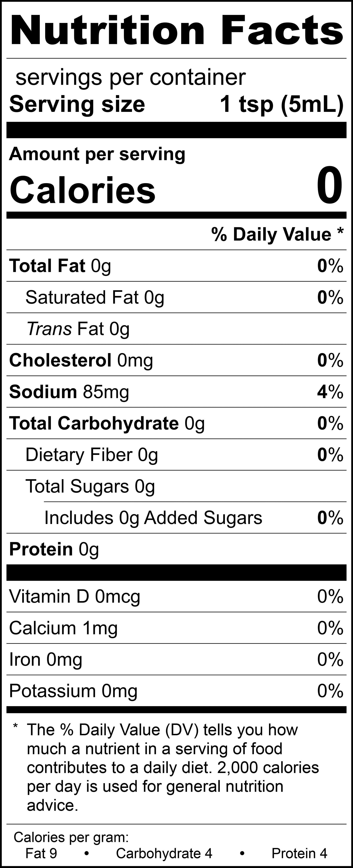
Task: Click the Dietary Fiber 0g line
Action: pos(92,455)
